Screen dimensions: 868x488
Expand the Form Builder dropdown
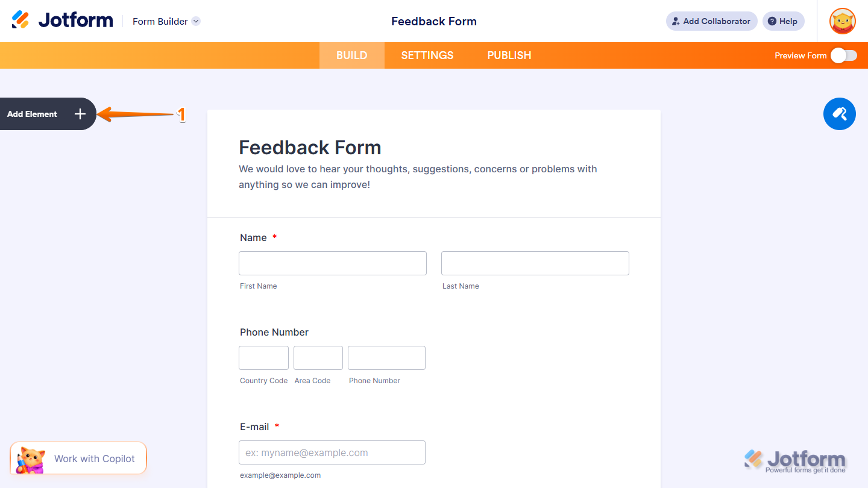pos(195,21)
